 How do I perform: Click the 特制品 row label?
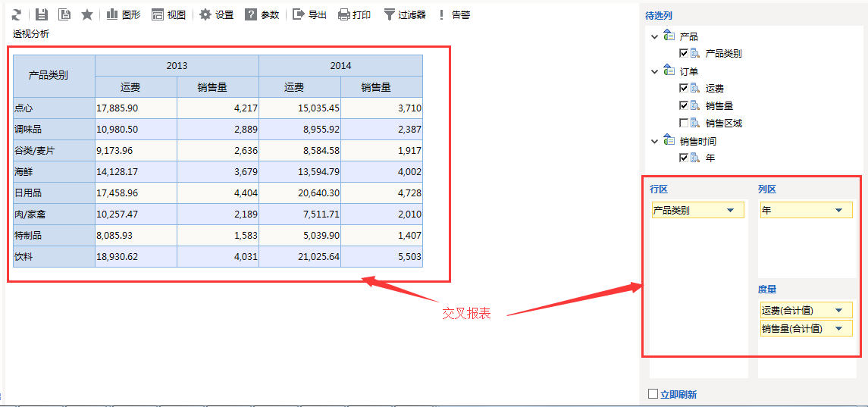click(55, 236)
